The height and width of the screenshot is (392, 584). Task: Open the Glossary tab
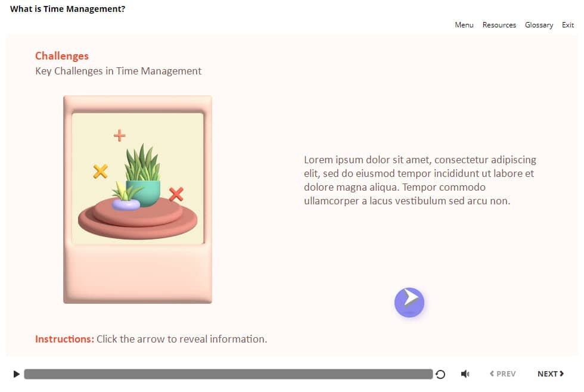point(539,25)
